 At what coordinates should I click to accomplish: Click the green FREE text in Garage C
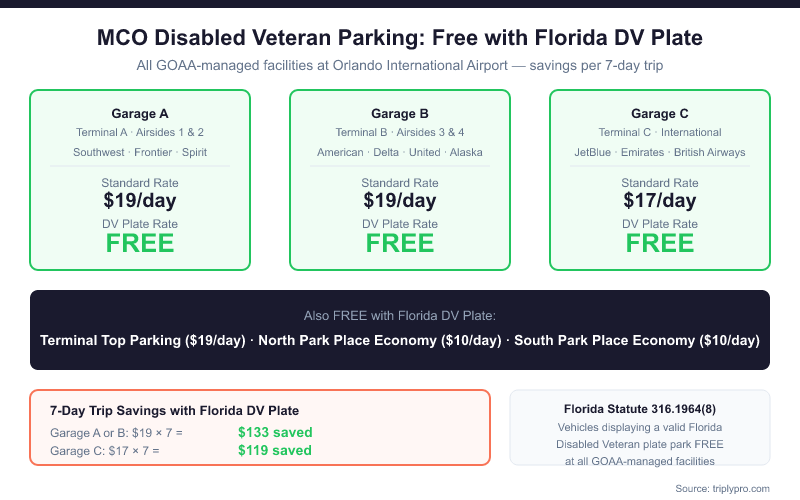click(660, 243)
